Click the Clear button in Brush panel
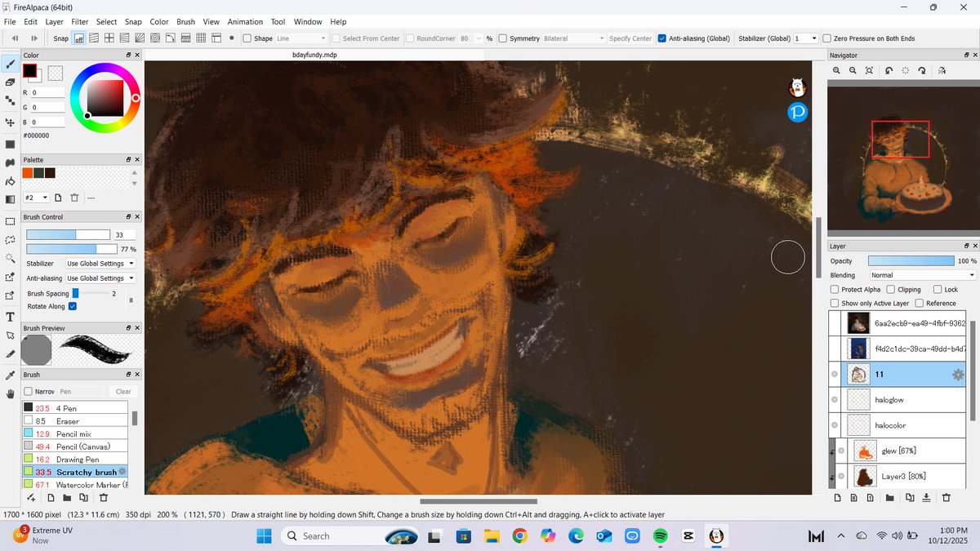 pyautogui.click(x=123, y=392)
